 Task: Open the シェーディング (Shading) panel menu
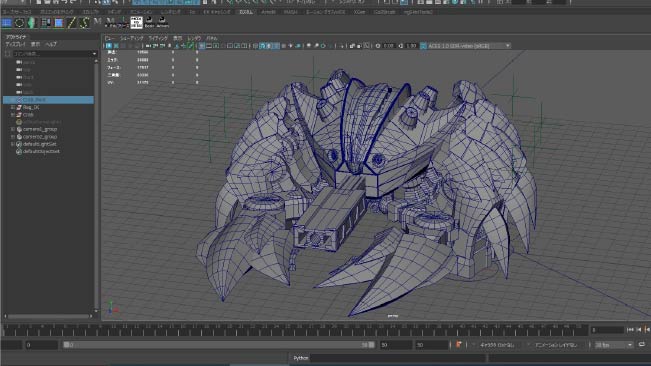[132, 38]
